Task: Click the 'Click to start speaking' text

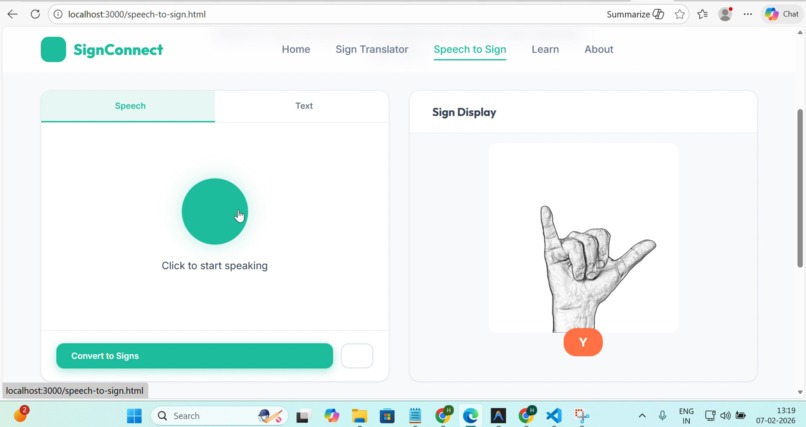Action: point(214,266)
